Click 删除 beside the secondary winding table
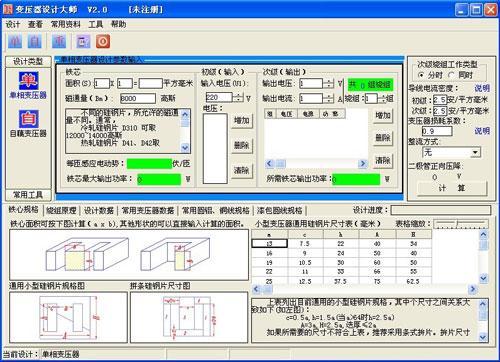 383,138
